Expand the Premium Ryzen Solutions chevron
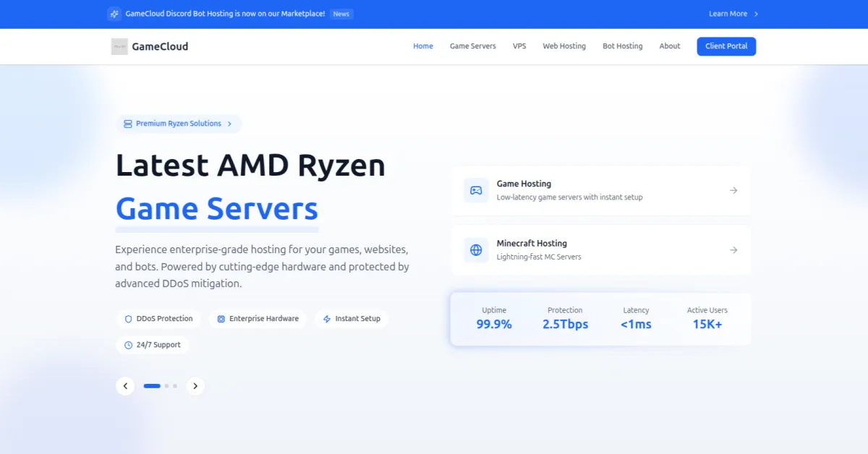868x454 pixels. [x=231, y=123]
